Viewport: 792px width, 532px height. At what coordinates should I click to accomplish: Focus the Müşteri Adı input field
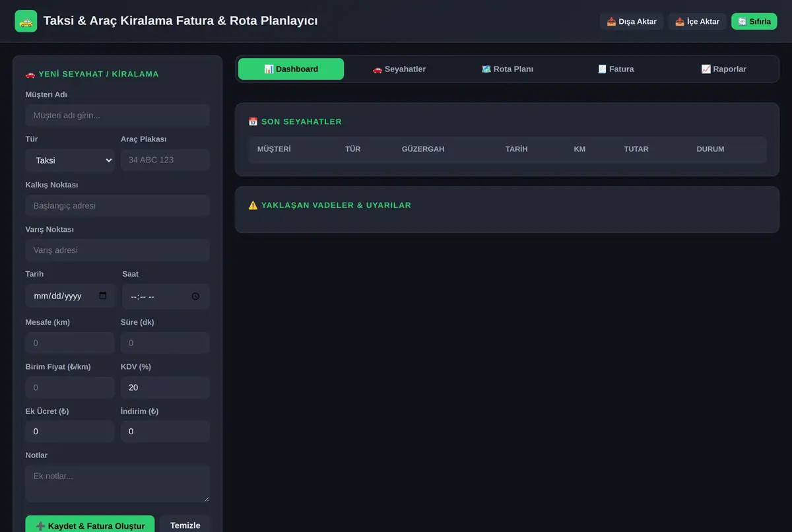[x=117, y=116]
